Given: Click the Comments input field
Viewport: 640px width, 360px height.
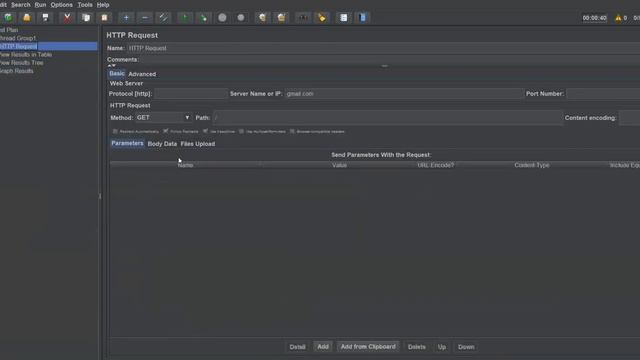Looking at the screenshot, I should tap(390, 60).
